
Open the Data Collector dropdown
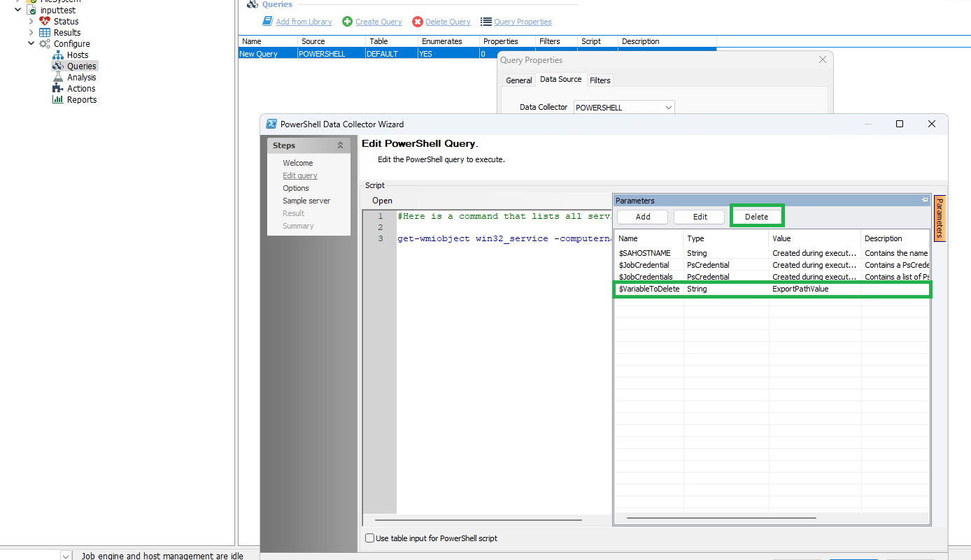click(669, 108)
